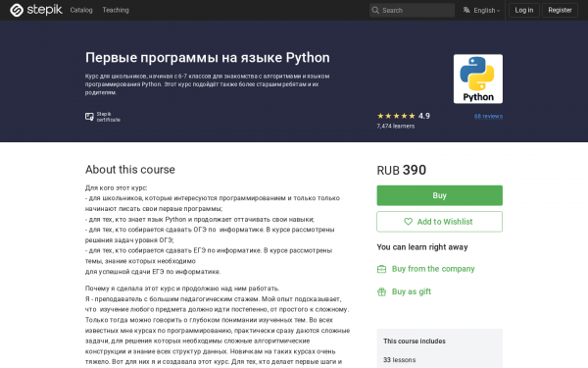Click the Python course logo thumbnail

tap(478, 79)
